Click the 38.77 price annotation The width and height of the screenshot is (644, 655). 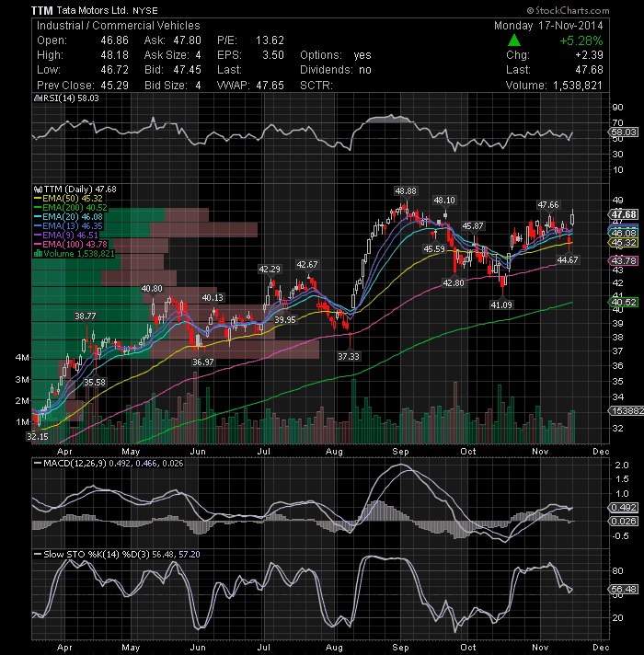(x=86, y=316)
